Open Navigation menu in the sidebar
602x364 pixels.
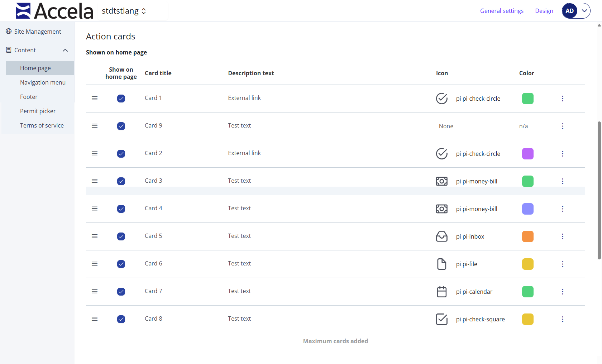point(43,82)
